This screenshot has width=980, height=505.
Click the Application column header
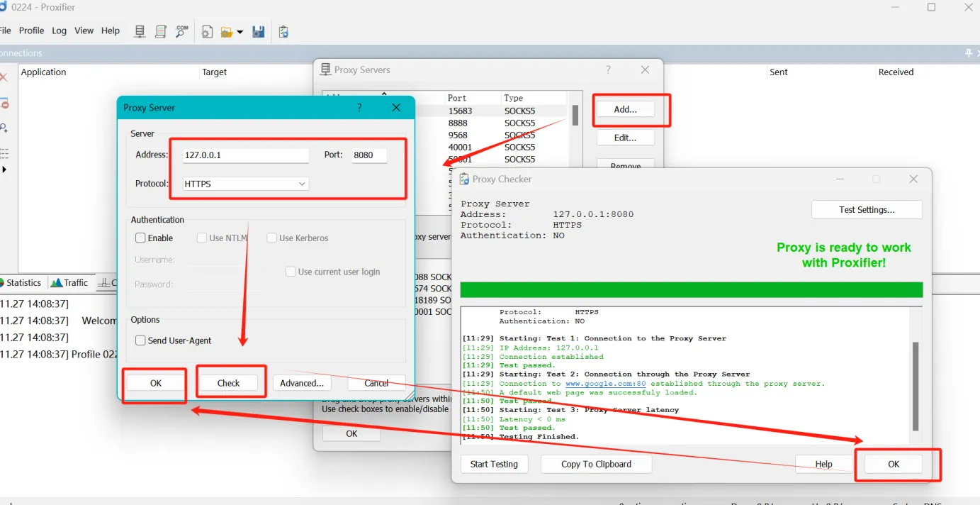(x=43, y=72)
